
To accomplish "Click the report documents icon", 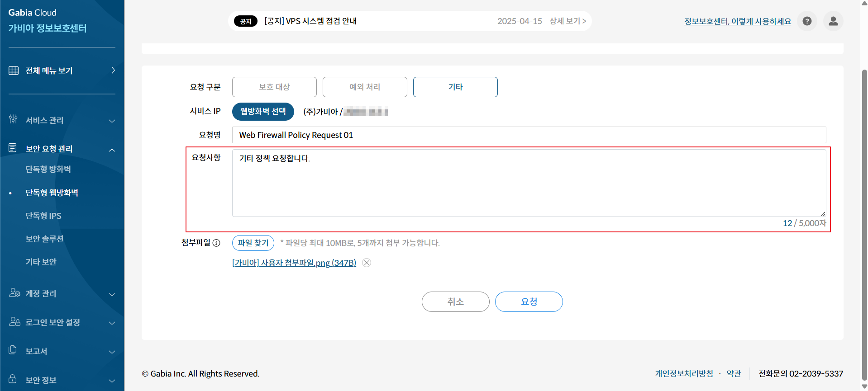I will (13, 350).
